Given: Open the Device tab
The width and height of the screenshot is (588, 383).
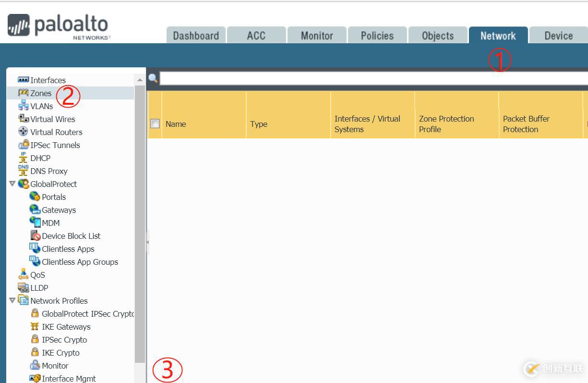Looking at the screenshot, I should pos(559,36).
